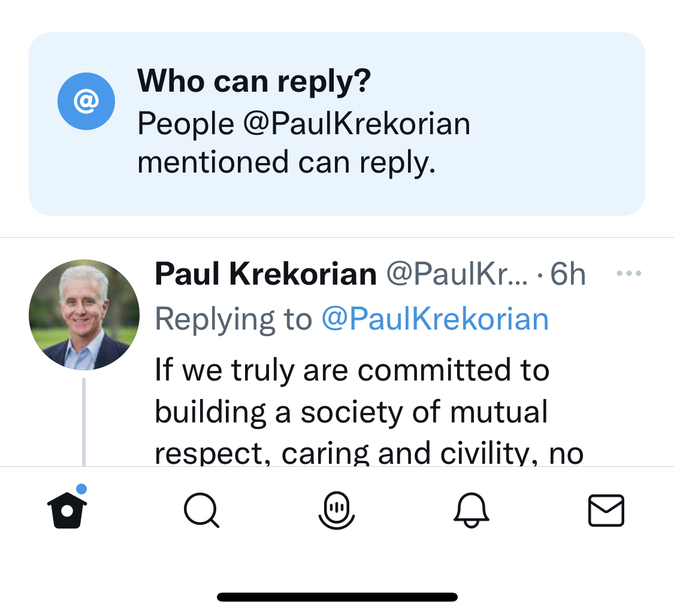Tap "People @PaulKrekorian" text in the banner
674x616 pixels.
pyautogui.click(x=304, y=123)
